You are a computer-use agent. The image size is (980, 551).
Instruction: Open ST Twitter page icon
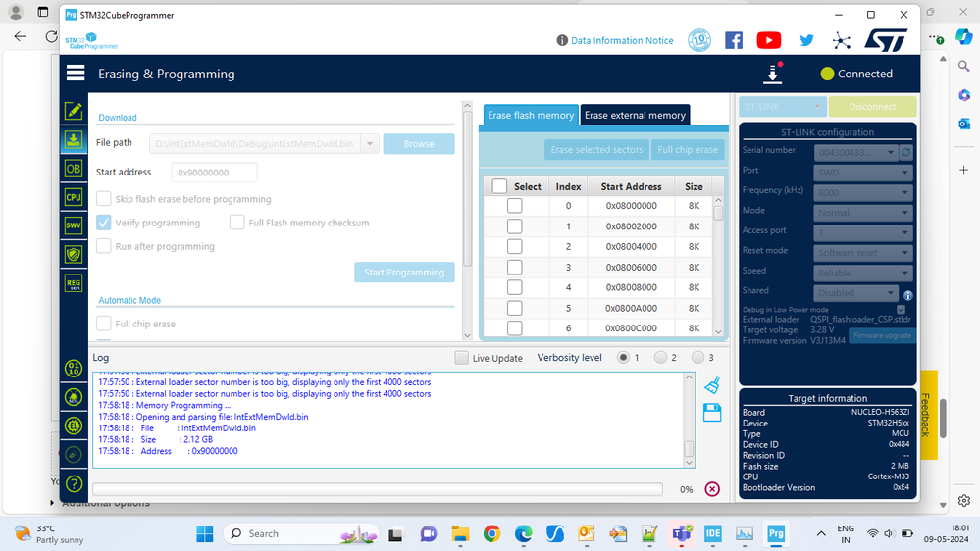[x=807, y=40]
